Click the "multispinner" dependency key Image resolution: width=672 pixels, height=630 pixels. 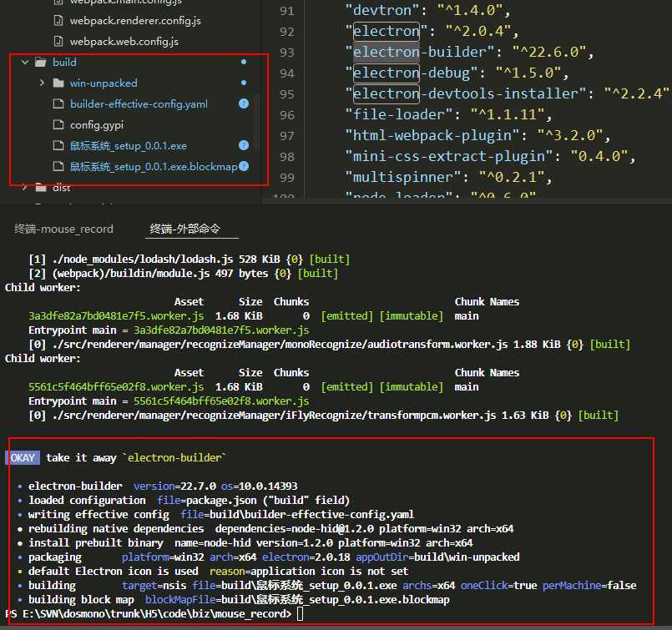point(403,177)
